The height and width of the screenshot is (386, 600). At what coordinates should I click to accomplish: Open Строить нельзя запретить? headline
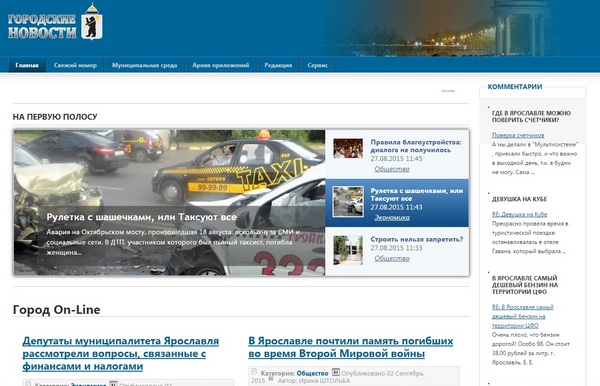click(417, 239)
